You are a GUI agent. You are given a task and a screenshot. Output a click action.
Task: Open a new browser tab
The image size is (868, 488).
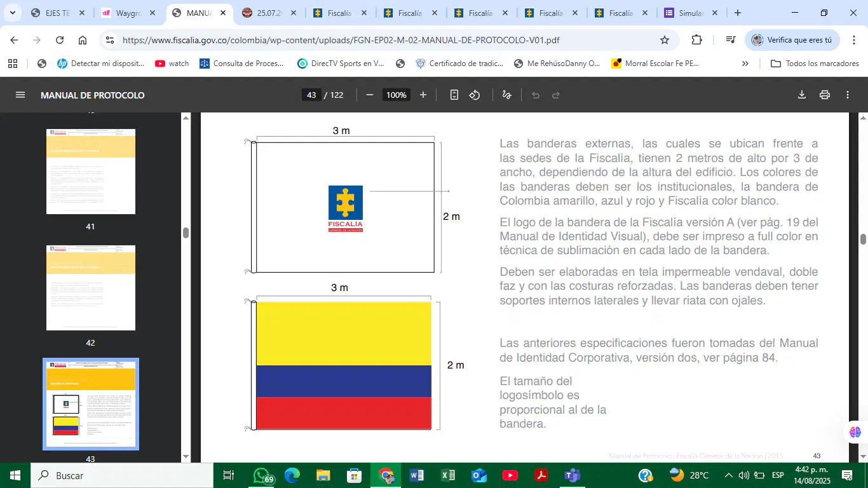pyautogui.click(x=738, y=13)
